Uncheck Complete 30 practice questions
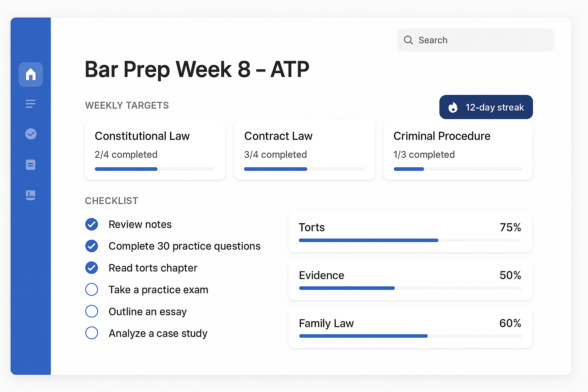588x392 pixels. click(91, 246)
